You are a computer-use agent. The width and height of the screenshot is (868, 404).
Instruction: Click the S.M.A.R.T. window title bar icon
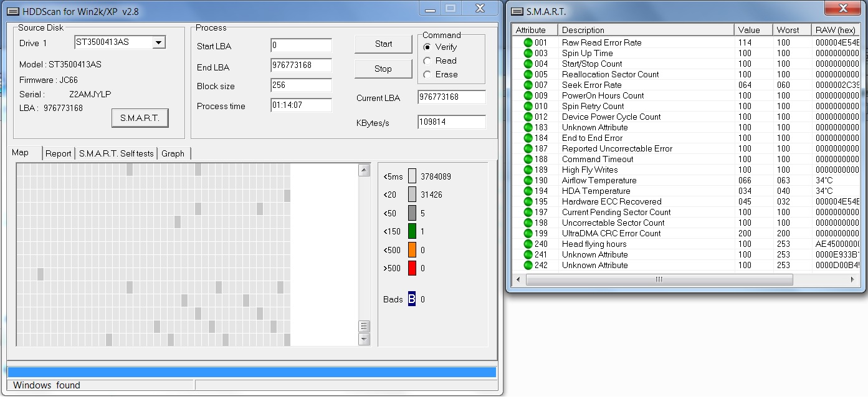[x=517, y=11]
